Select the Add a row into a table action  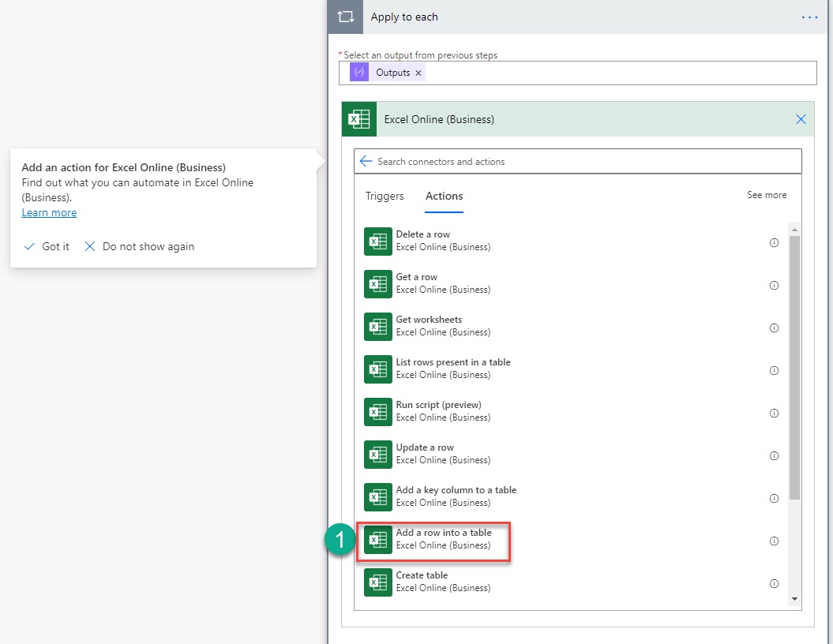click(443, 539)
